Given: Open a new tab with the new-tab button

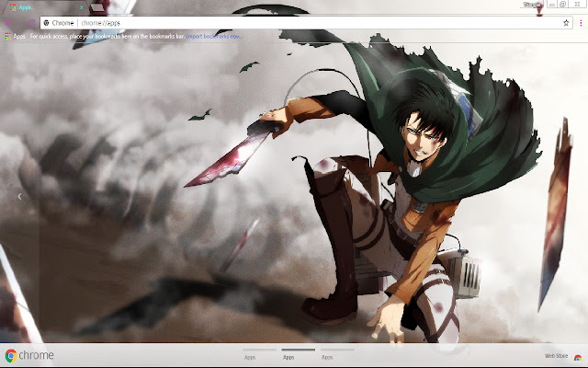Looking at the screenshot, I should (97, 7).
